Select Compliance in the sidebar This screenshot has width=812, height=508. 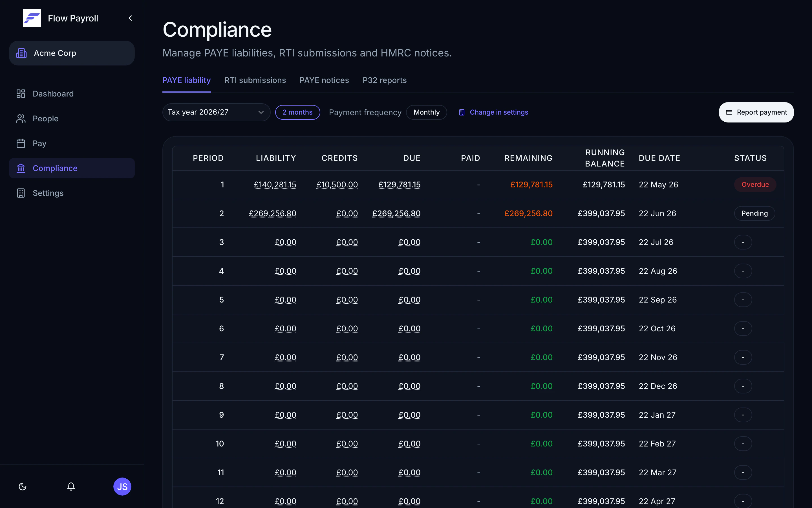click(x=72, y=168)
